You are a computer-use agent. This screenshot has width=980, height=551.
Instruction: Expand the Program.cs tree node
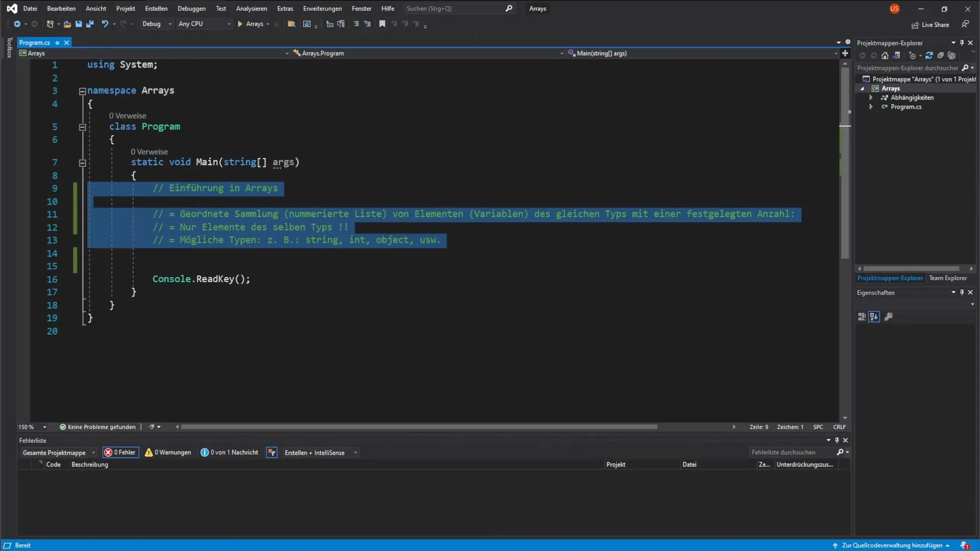[x=871, y=107]
